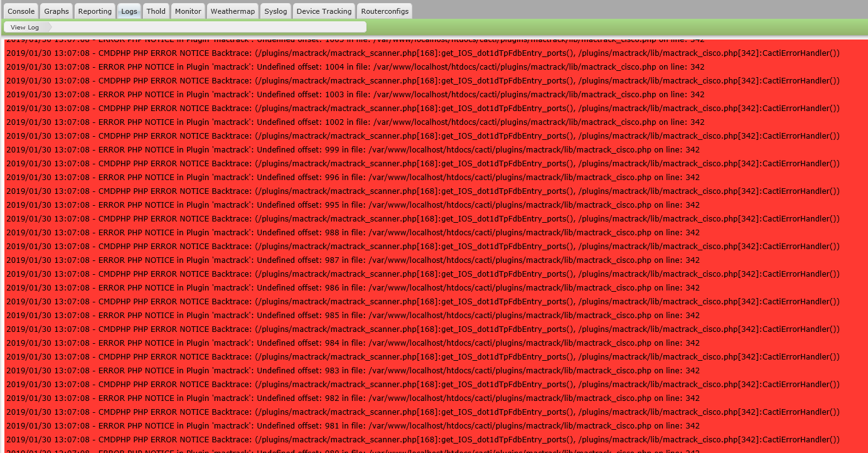
Task: Select the log entry showing Undefined offset 985
Action: 352,315
